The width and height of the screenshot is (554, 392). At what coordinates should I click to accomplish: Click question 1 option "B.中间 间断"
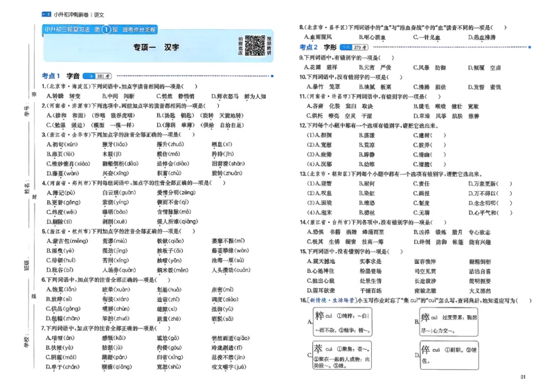(118, 96)
